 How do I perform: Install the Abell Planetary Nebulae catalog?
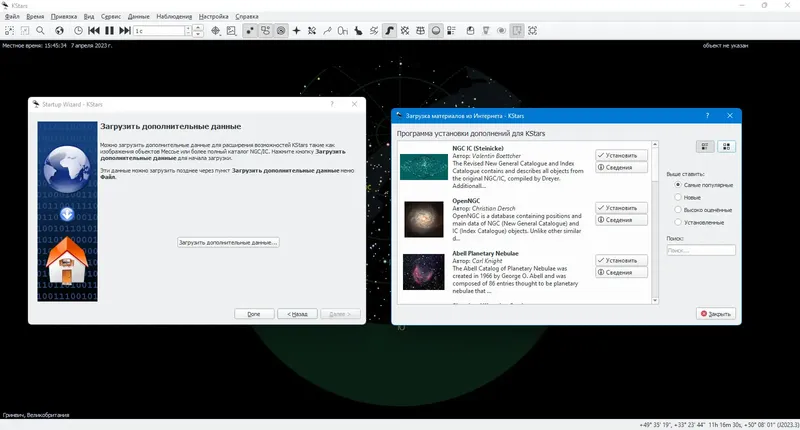coord(621,260)
